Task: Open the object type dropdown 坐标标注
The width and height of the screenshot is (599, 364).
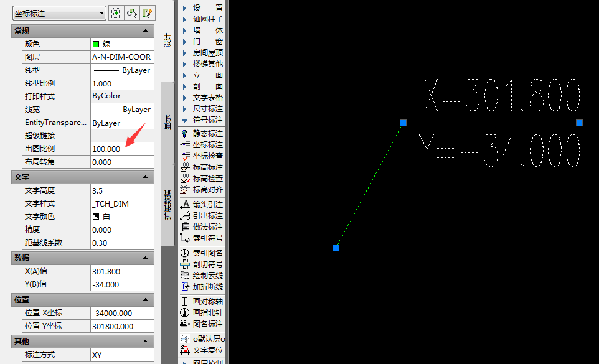Action: pos(59,13)
